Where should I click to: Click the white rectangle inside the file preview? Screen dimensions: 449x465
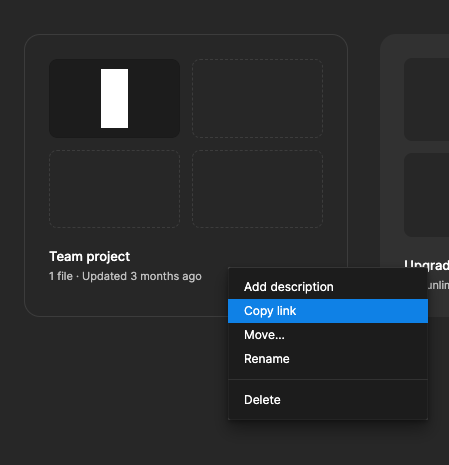pos(114,98)
